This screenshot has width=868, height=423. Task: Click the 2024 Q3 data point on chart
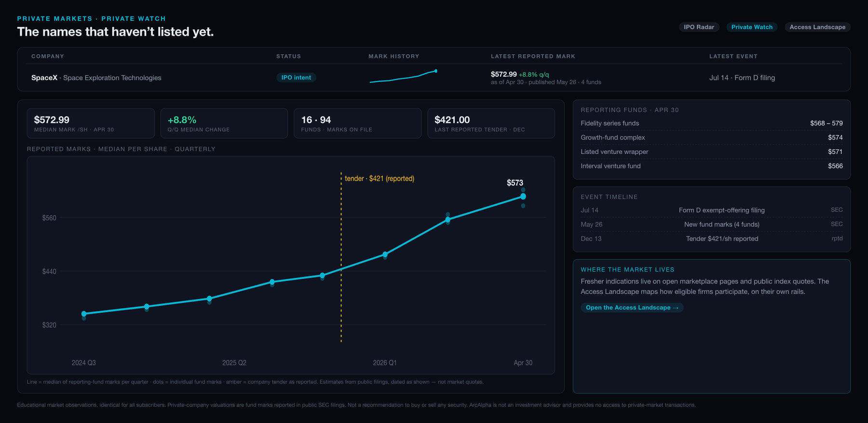(84, 314)
